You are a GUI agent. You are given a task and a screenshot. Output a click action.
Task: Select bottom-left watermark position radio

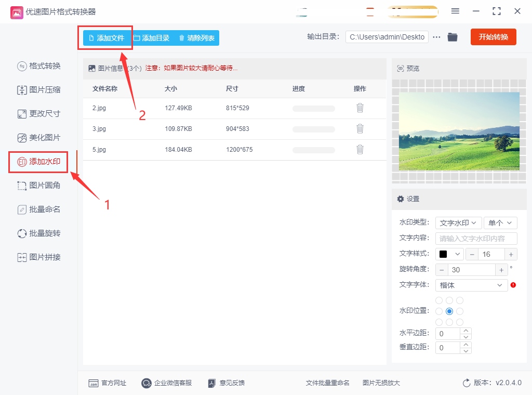point(439,322)
